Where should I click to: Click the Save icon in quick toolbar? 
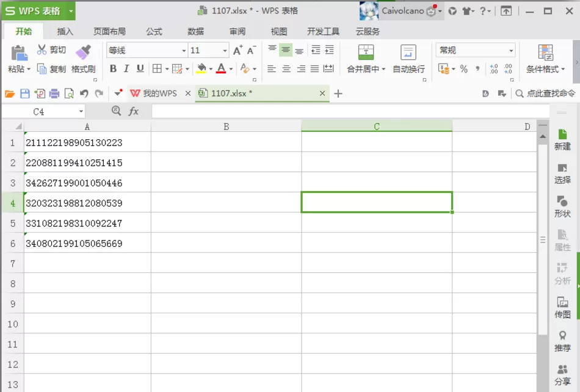(25, 93)
